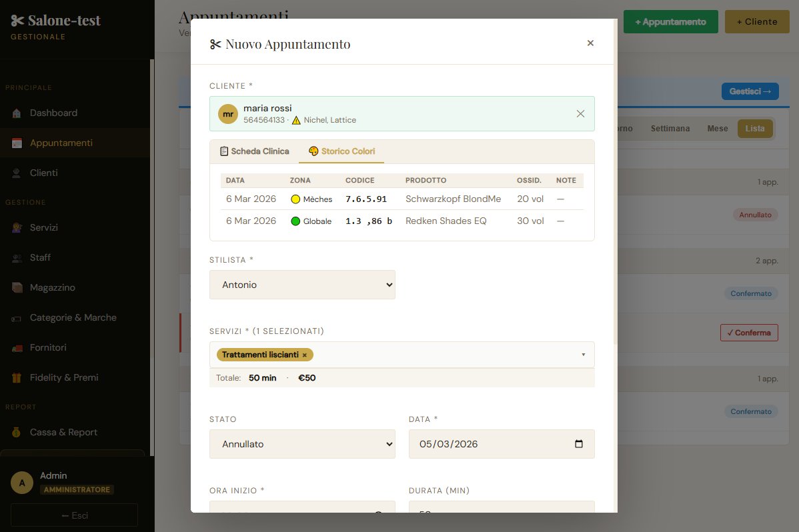Click the Esci logout button
This screenshot has height=532, width=799.
tap(75, 515)
